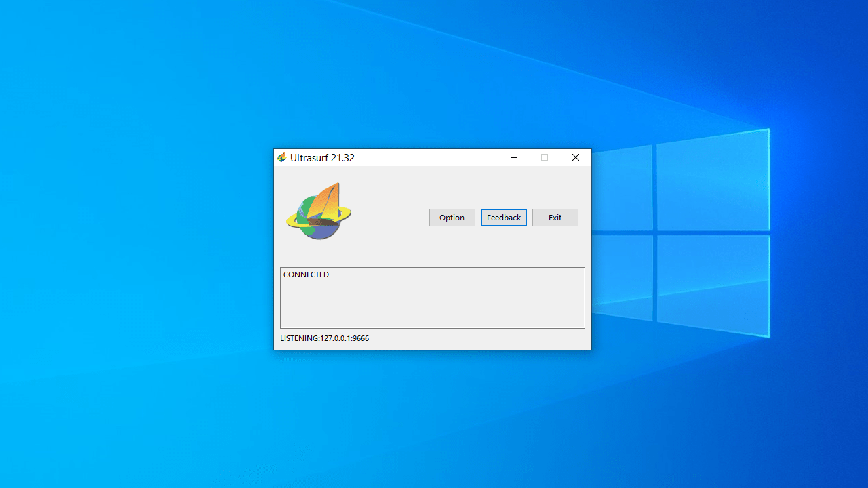868x488 pixels.
Task: Click the CONNECTED status text
Action: tap(306, 274)
